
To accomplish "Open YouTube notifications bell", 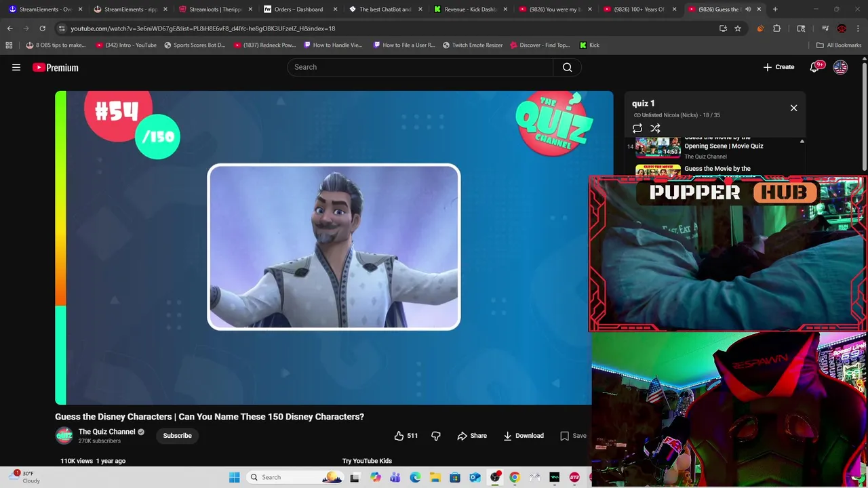I will coord(814,67).
